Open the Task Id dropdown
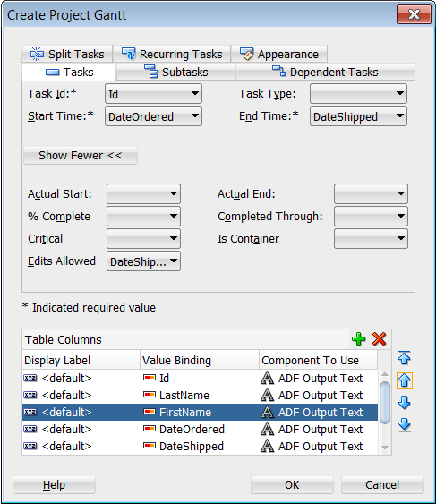The width and height of the screenshot is (436, 504). 153,94
